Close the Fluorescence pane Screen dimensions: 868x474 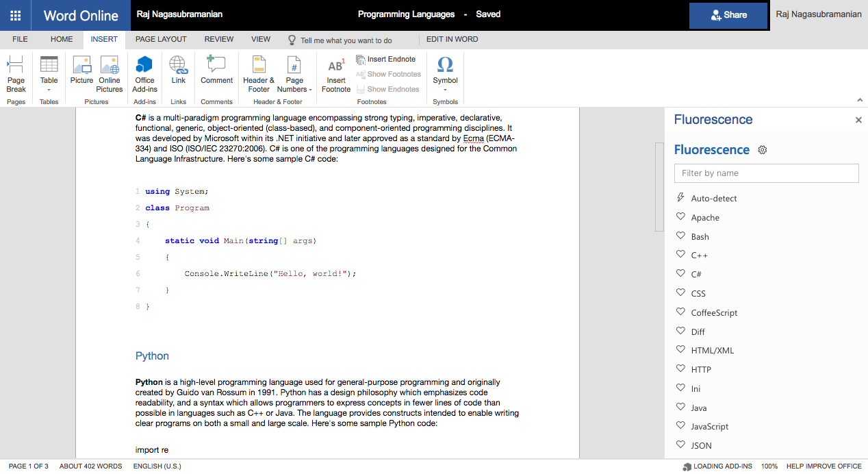click(x=858, y=120)
